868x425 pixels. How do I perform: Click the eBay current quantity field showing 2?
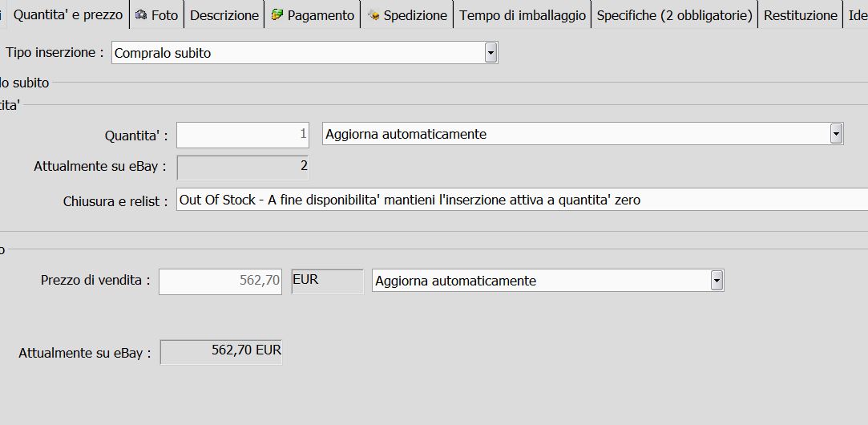tap(242, 167)
